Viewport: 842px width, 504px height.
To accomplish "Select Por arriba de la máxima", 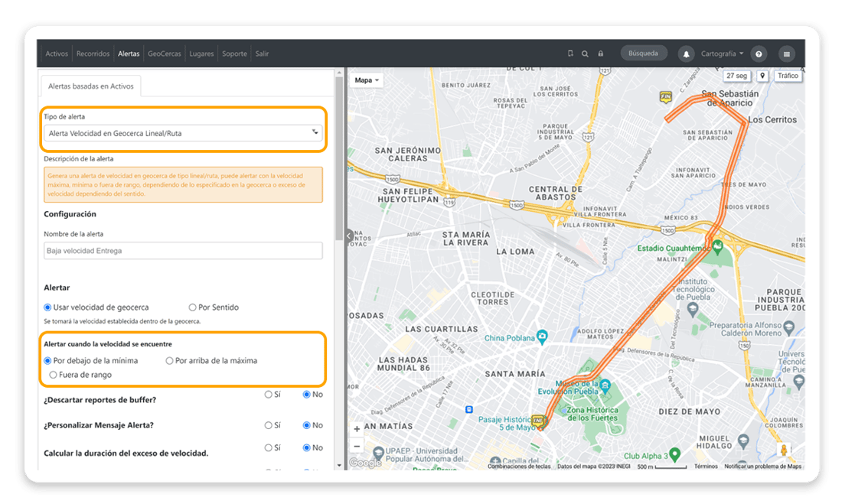I will pos(169,361).
